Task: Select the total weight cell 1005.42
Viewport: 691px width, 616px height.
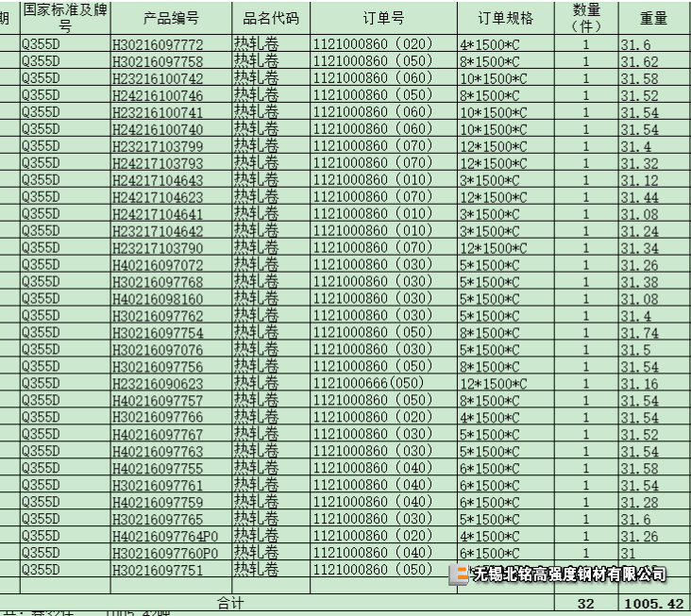Action: (654, 603)
